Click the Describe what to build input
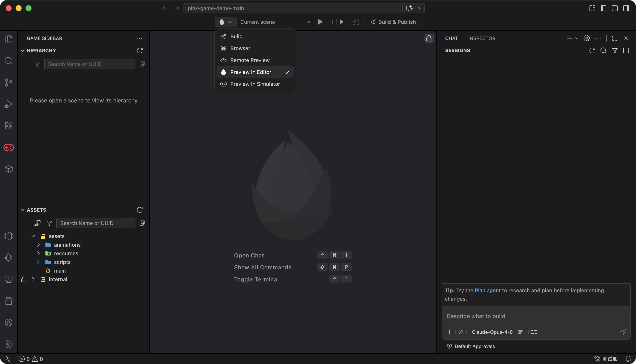The image size is (636, 364). pos(536,316)
